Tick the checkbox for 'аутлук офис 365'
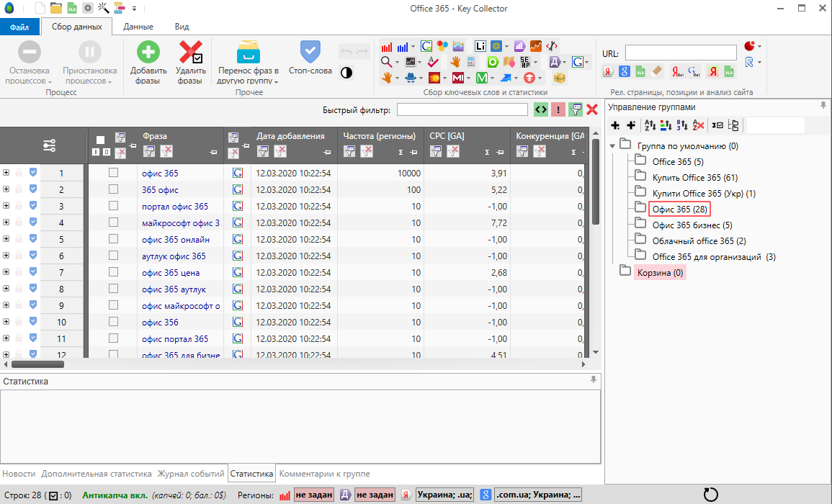832x504 pixels. 113,255
